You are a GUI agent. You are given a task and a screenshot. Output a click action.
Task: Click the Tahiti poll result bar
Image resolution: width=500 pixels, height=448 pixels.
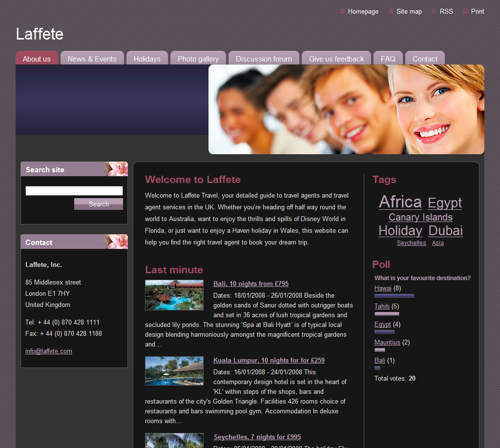(387, 314)
